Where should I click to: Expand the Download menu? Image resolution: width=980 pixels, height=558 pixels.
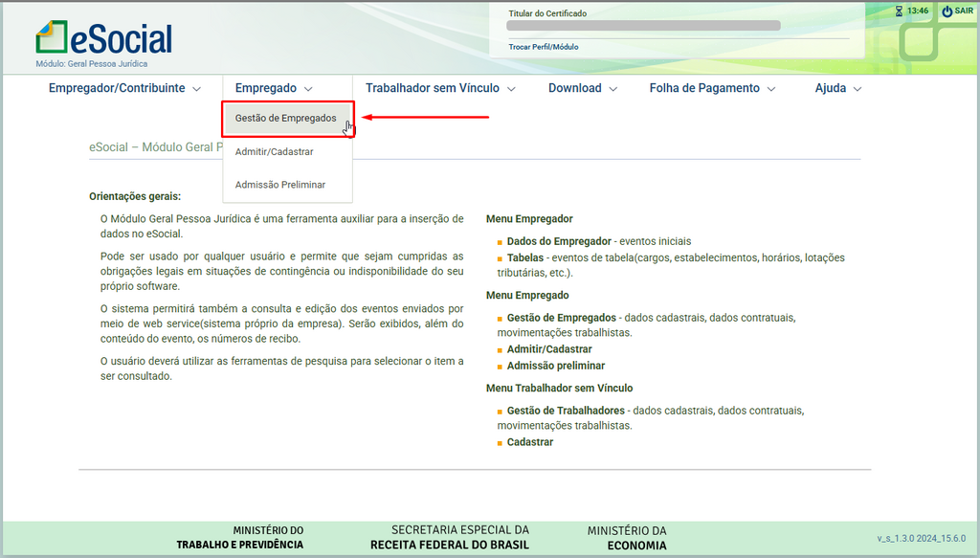tap(583, 88)
